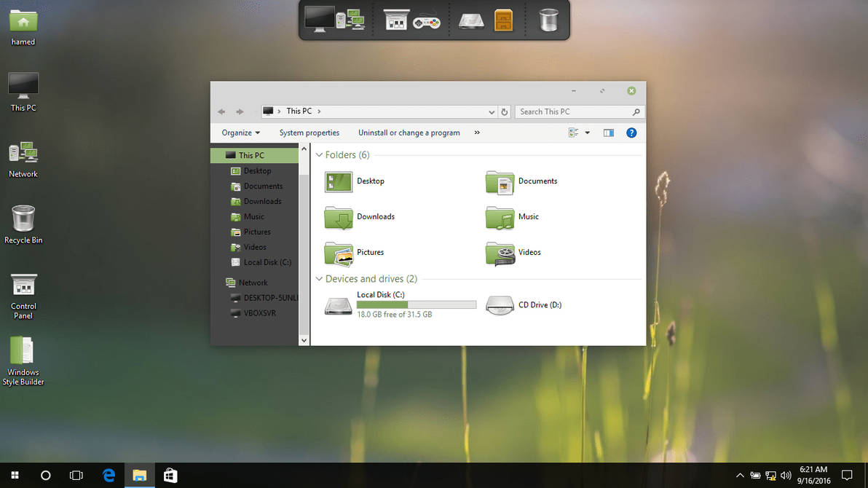Collapse the Folders (6) section
This screenshot has width=868, height=488.
318,154
